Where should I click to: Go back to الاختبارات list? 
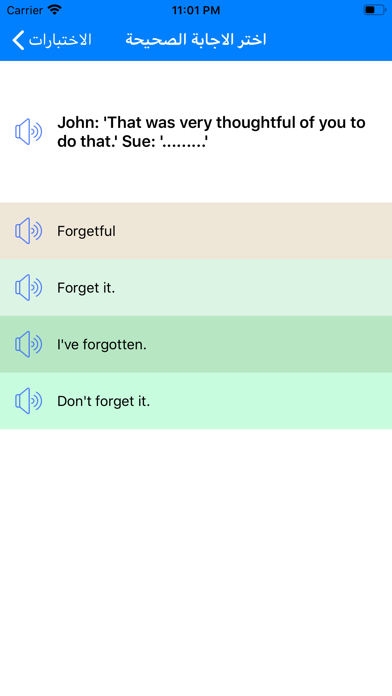coord(60,40)
